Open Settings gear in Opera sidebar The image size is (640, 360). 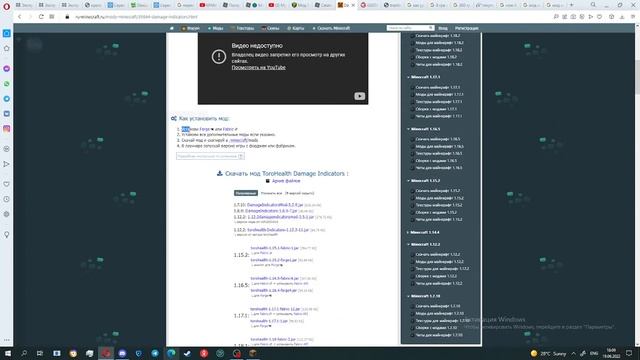7,214
